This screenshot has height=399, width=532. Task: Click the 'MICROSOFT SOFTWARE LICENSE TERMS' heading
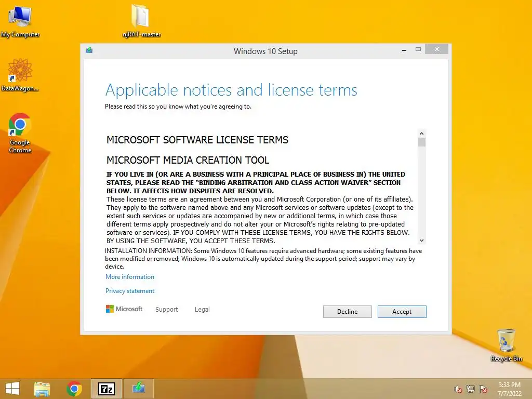click(x=197, y=140)
